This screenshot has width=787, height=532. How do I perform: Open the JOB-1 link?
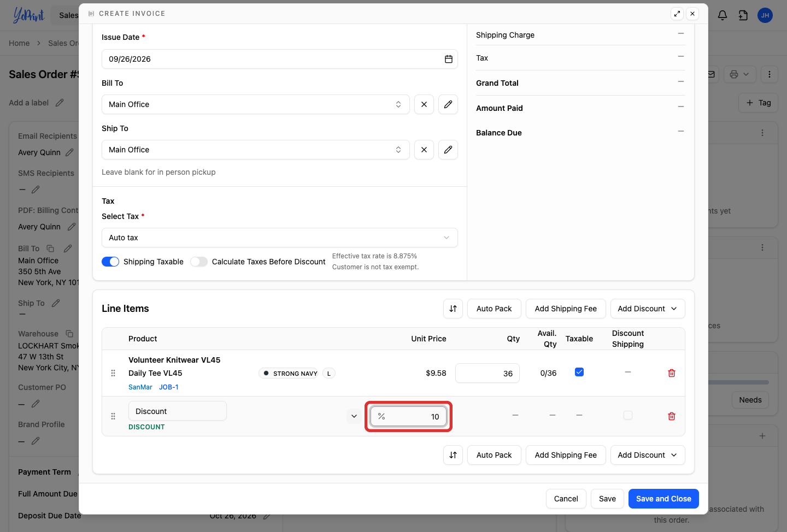pos(169,387)
